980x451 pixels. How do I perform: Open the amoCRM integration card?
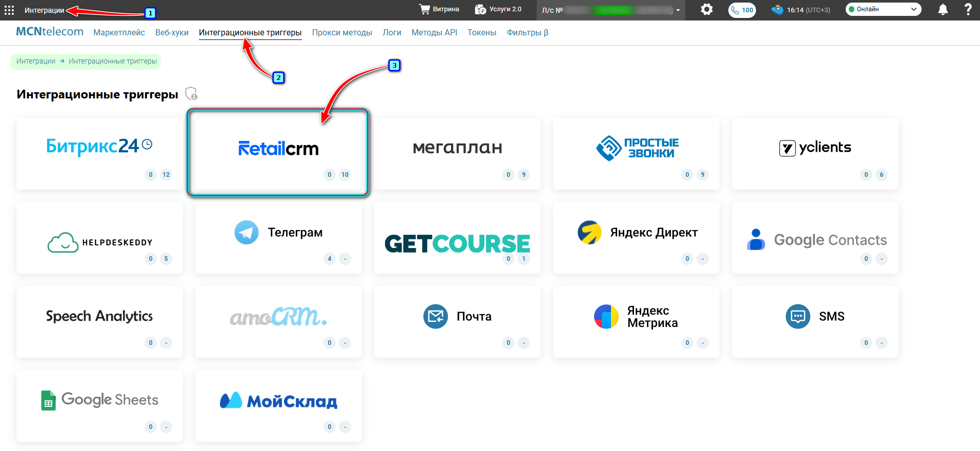278,322
